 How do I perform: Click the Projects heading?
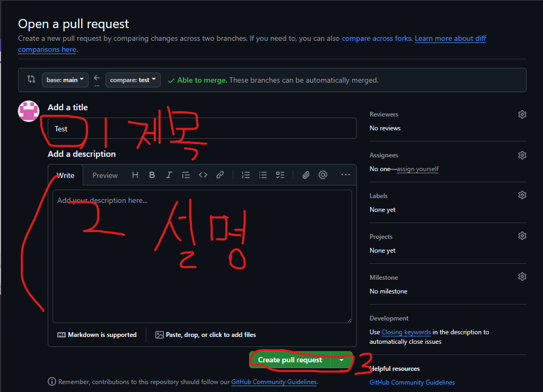coord(381,237)
